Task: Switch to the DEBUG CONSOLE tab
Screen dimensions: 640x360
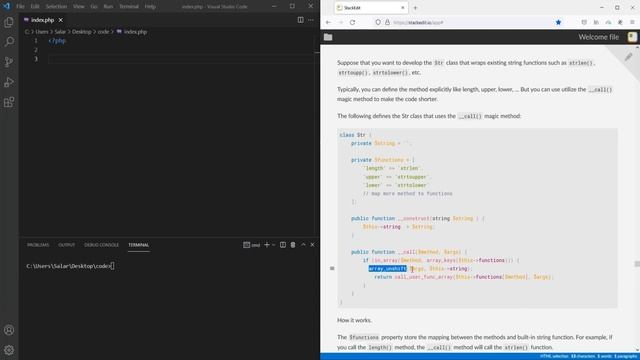Action: coord(101,245)
